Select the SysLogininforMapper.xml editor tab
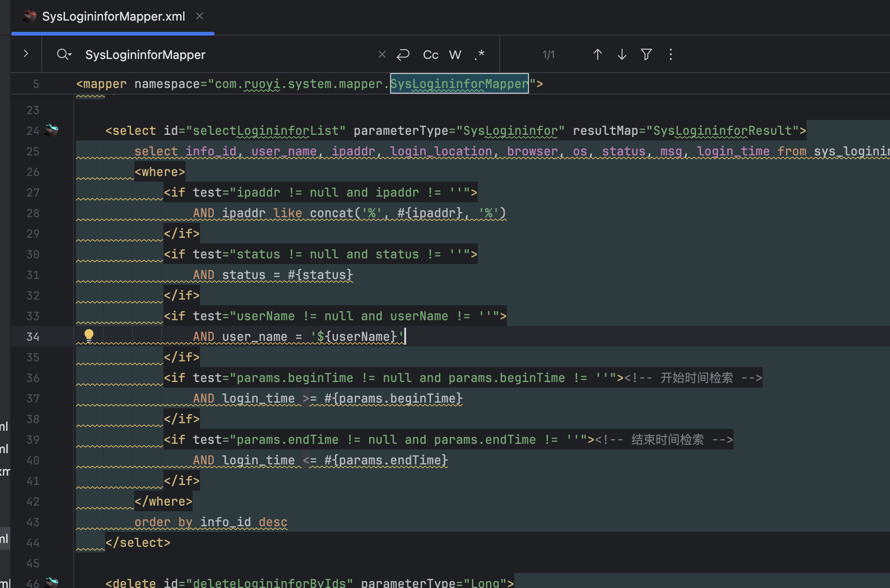 pos(113,17)
